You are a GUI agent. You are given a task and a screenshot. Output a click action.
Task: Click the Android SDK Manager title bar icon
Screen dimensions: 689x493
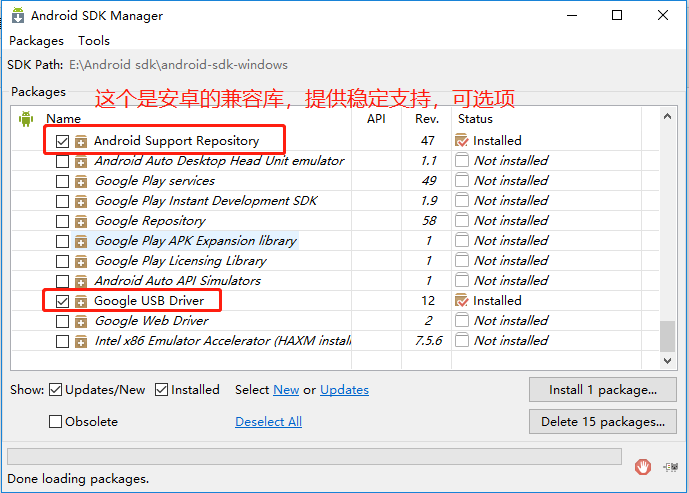(x=18, y=15)
